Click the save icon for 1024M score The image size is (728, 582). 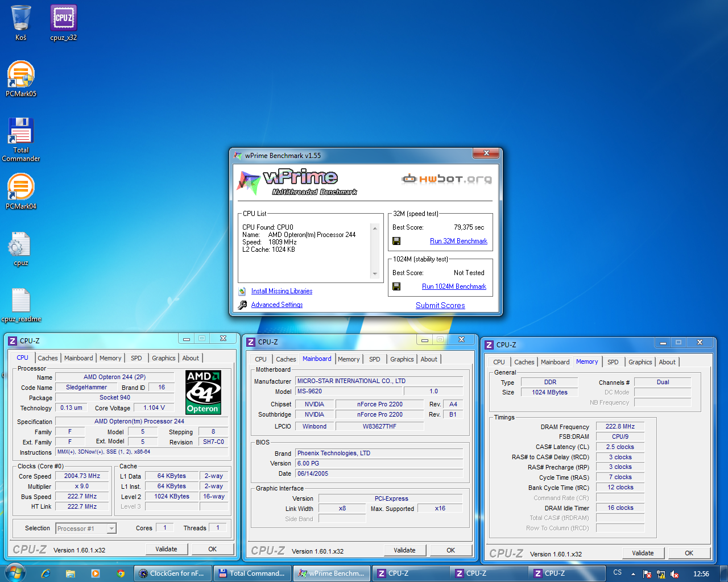click(x=396, y=286)
